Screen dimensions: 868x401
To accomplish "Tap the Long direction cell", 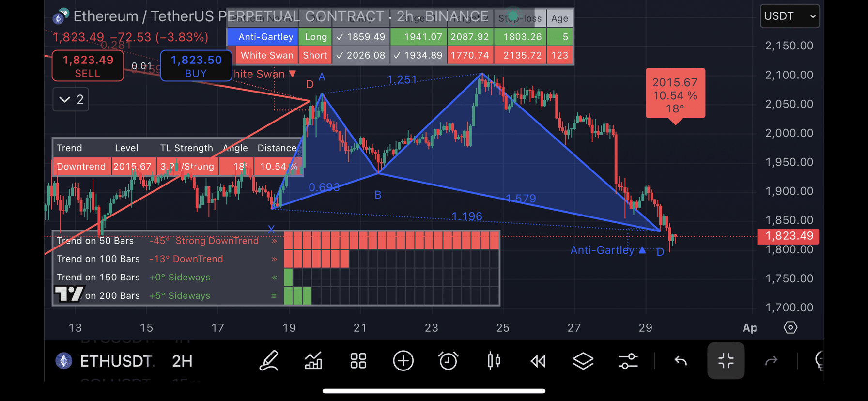I will pyautogui.click(x=315, y=37).
